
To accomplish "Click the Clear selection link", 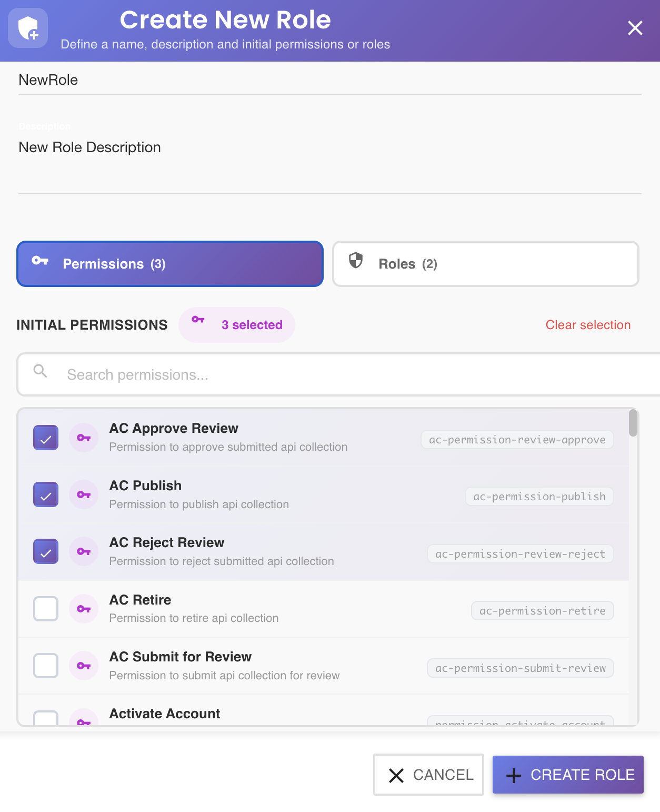I will click(x=588, y=325).
